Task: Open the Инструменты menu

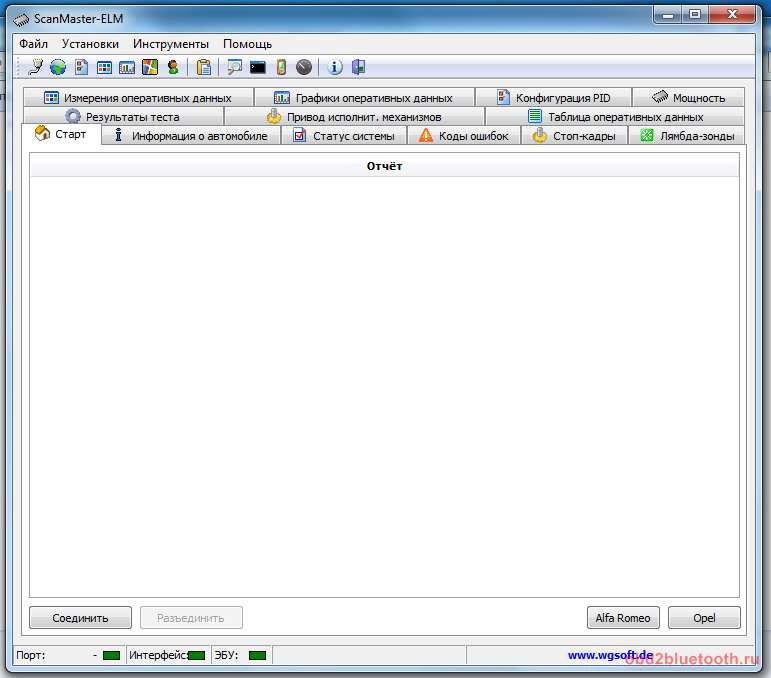Action: pyautogui.click(x=171, y=44)
